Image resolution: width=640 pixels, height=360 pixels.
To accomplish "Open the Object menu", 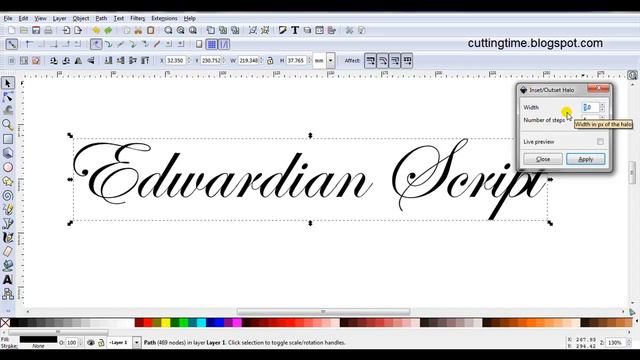I will point(81,18).
